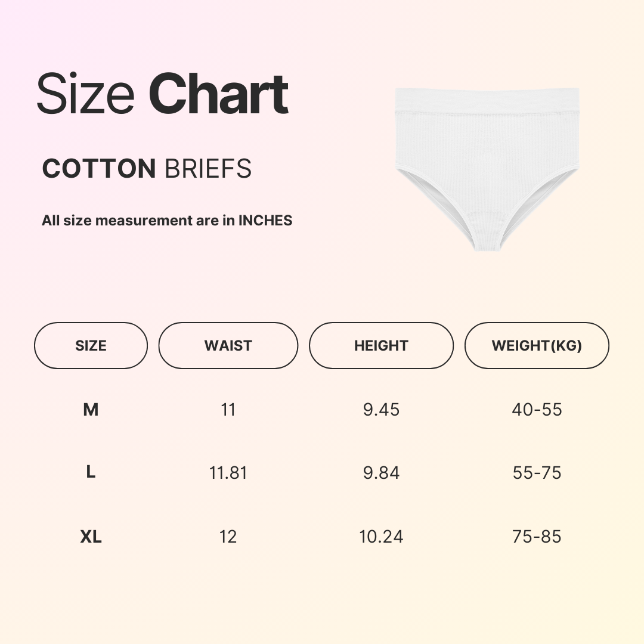Screen dimensions: 644x644
Task: Click the 75-85 weight range
Action: pos(537,537)
